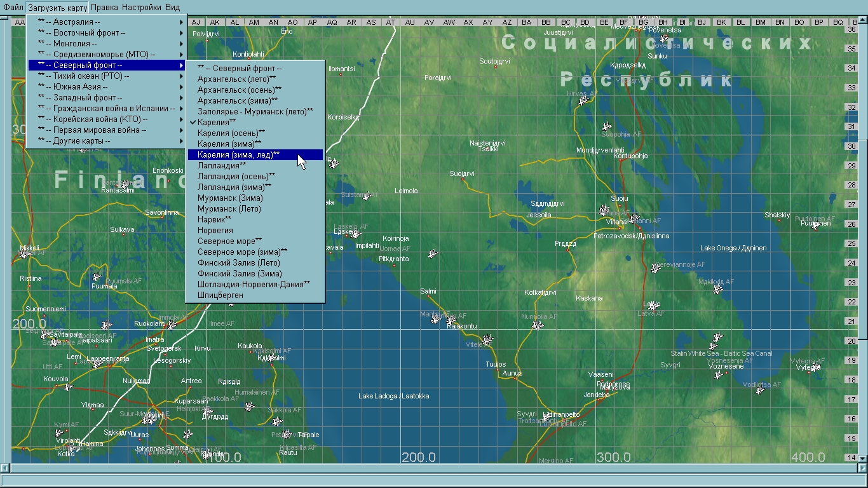Select the Puutoinen AF airfield icon

815,224
